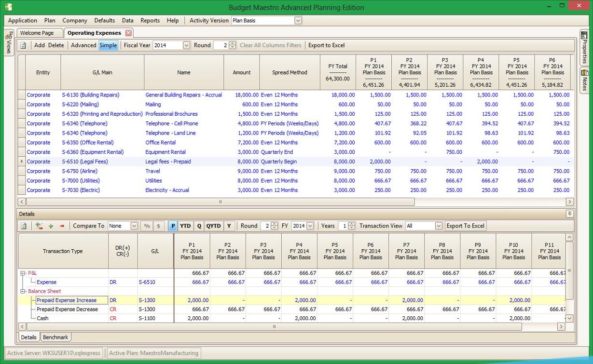The image size is (593, 364).
Task: Open the Plan menu
Action: pos(50,21)
